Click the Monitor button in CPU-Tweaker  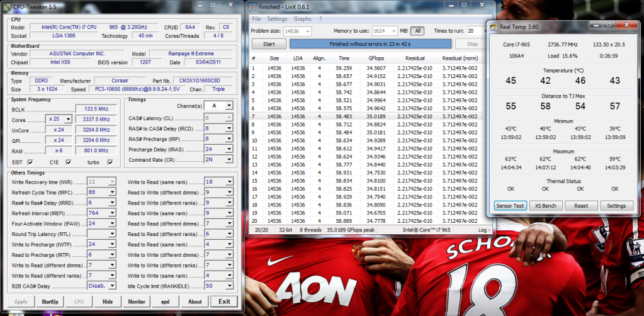pos(137,302)
